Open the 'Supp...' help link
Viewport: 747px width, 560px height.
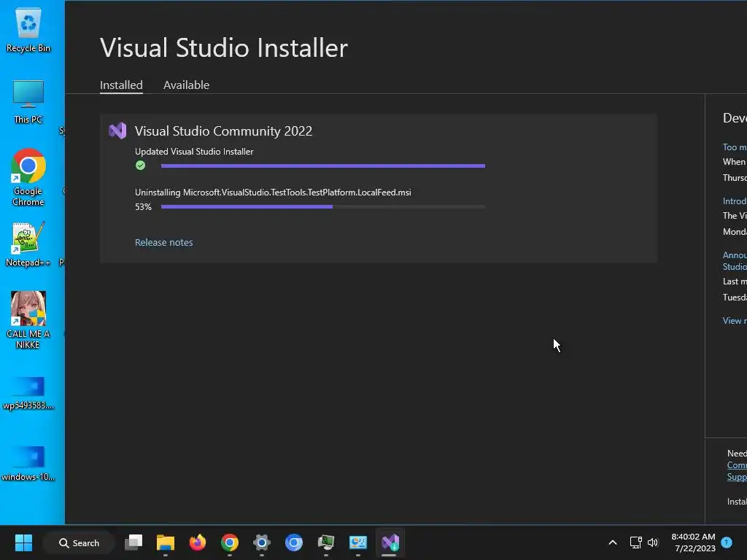pos(737,477)
